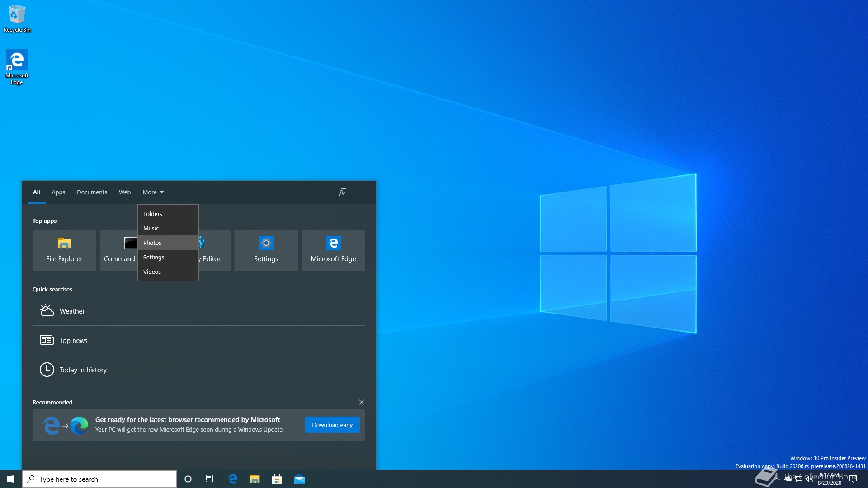Switch to the Apps search tab
This screenshot has width=868, height=488.
click(x=58, y=192)
